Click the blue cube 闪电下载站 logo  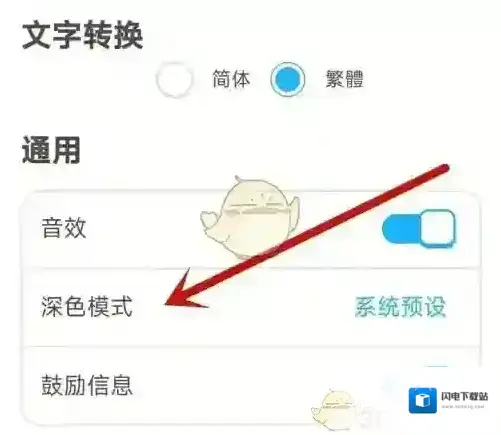(423, 400)
